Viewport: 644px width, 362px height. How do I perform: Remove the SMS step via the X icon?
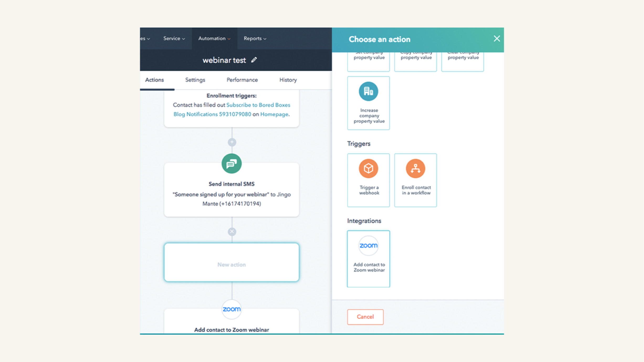click(231, 231)
